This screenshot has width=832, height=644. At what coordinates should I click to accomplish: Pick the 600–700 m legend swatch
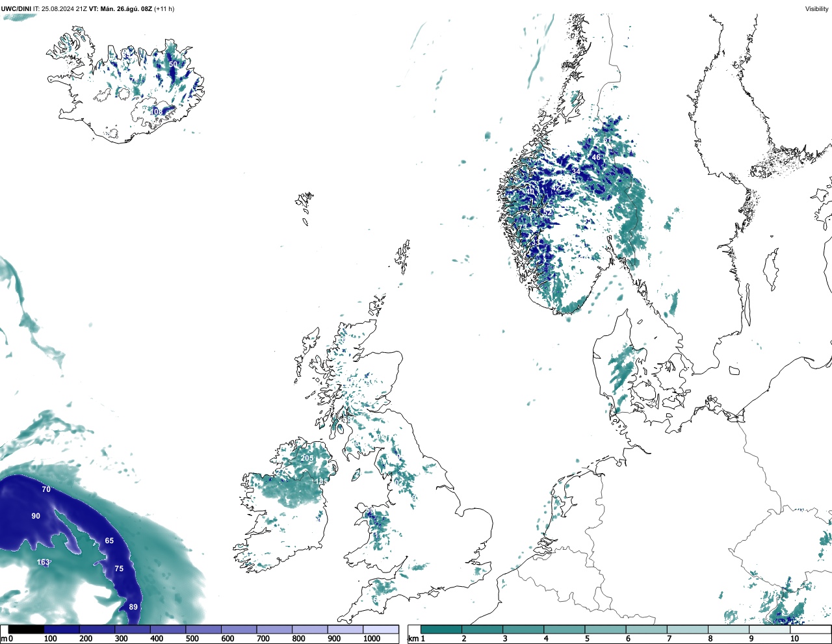click(239, 629)
